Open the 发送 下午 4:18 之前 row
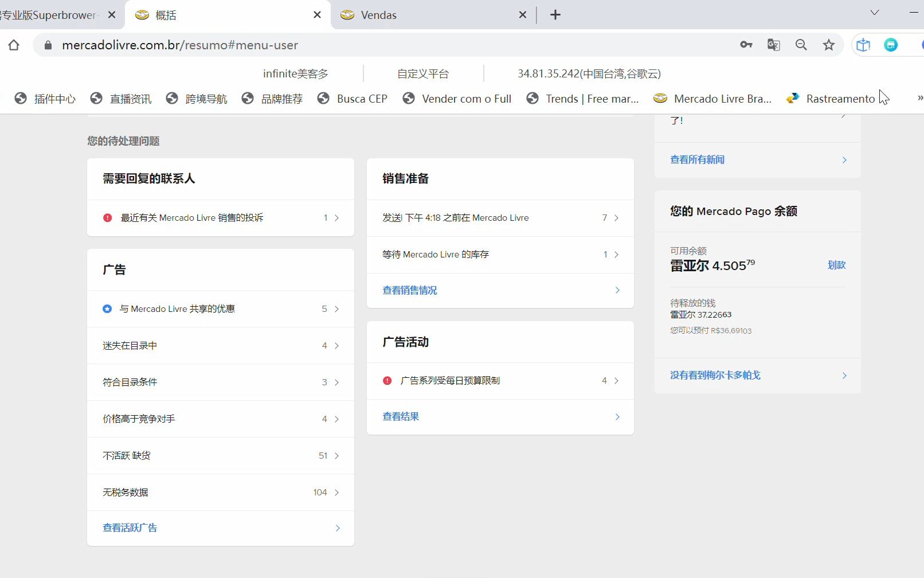 (x=500, y=218)
